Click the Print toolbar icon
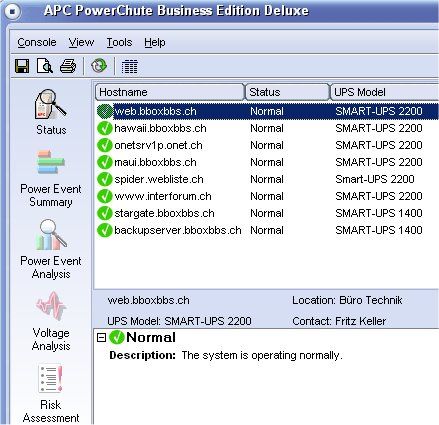This screenshot has height=425, width=439. click(68, 66)
